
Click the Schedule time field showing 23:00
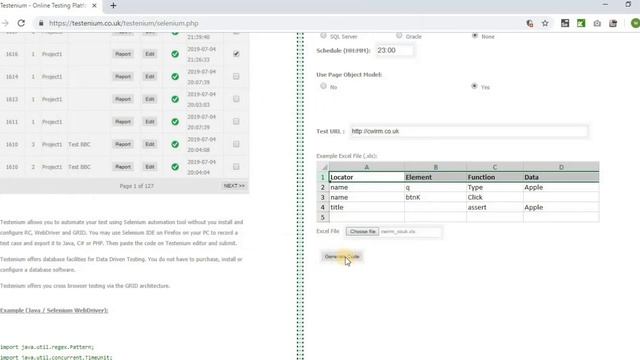point(394,50)
